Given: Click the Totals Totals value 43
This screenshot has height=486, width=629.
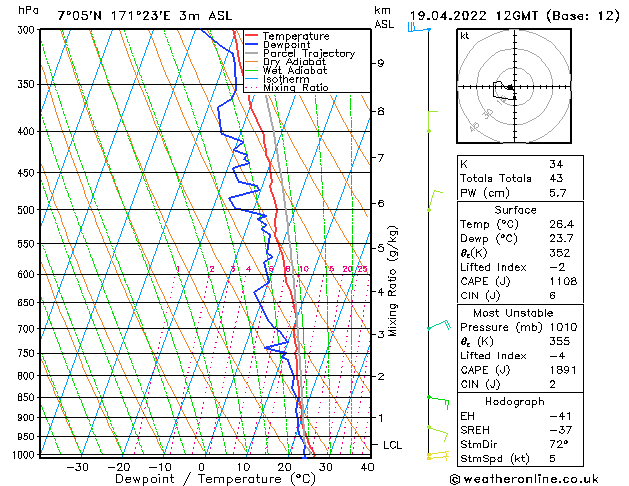Looking at the screenshot, I should (556, 178).
